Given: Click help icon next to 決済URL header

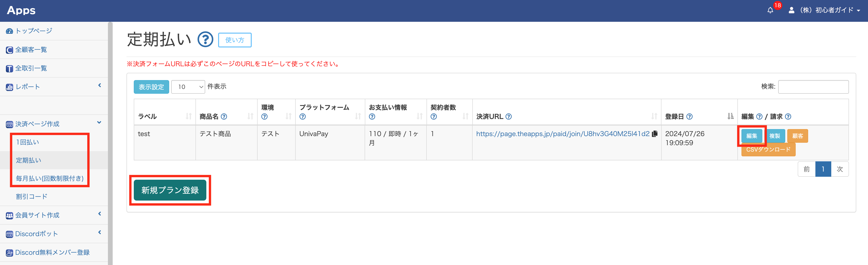Looking at the screenshot, I should (509, 117).
